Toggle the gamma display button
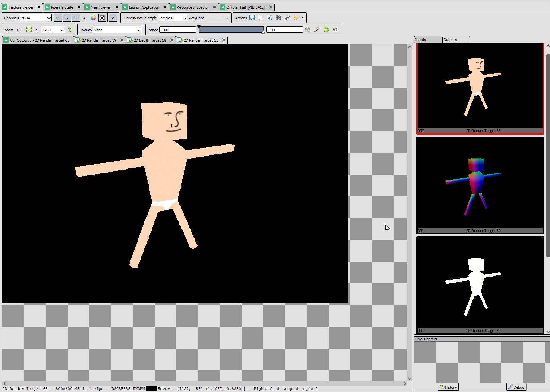This screenshot has height=392, width=550. [x=113, y=18]
